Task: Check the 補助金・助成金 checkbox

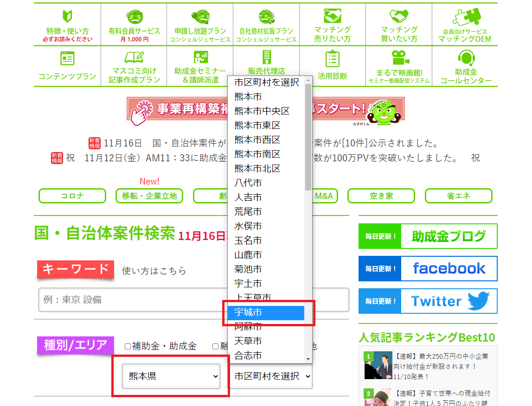Action: [x=128, y=346]
